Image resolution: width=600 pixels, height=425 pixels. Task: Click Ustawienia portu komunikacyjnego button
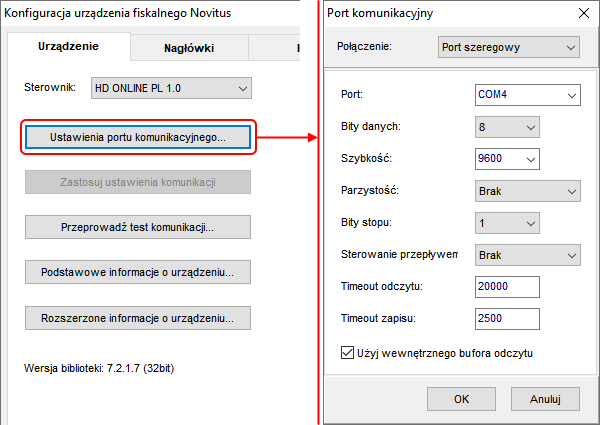(x=138, y=137)
